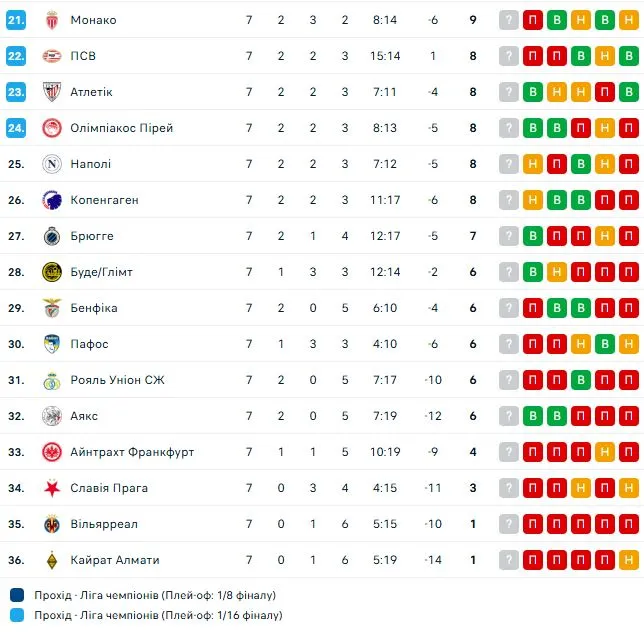Click the Olympiacos Piraeus crest
644x632 pixels.
tap(52, 128)
